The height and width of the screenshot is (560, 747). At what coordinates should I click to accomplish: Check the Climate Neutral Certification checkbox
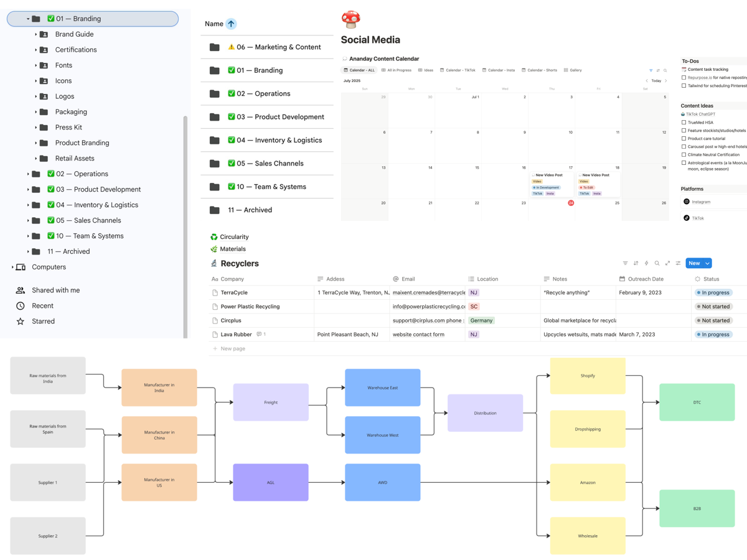(x=684, y=155)
